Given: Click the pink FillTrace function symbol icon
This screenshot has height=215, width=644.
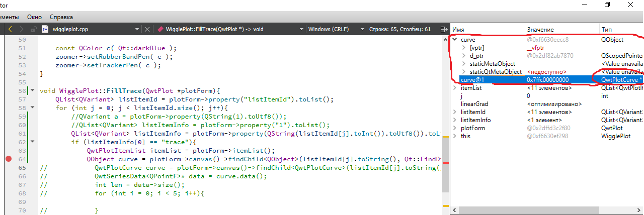Looking at the screenshot, I should 160,30.
